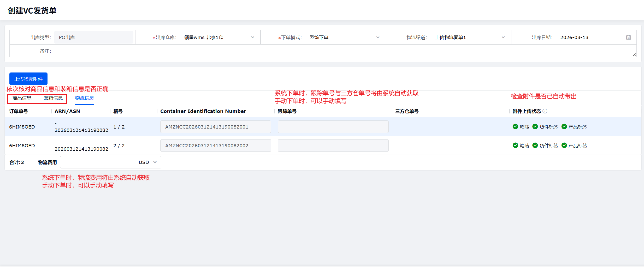Click the 备注 remarks text area
Image resolution: width=644 pixels, height=267 pixels.
tap(339, 51)
